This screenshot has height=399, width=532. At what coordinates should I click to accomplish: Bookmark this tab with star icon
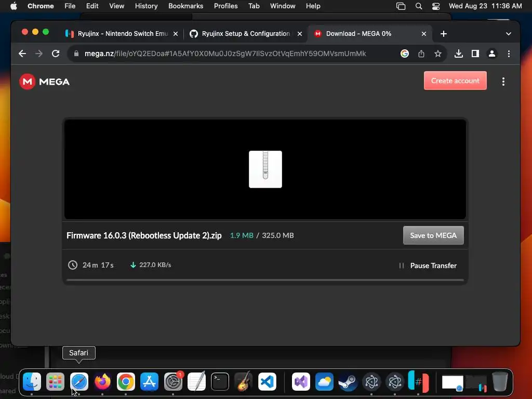point(438,54)
